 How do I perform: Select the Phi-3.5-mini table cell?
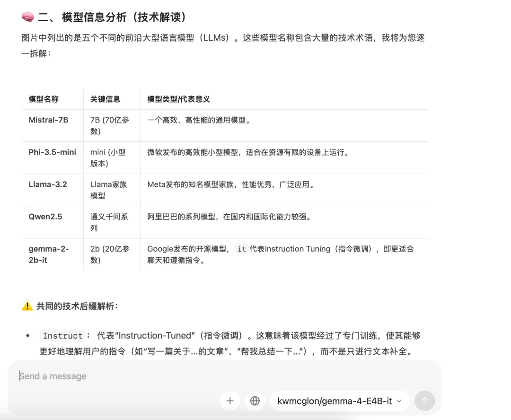tap(53, 157)
